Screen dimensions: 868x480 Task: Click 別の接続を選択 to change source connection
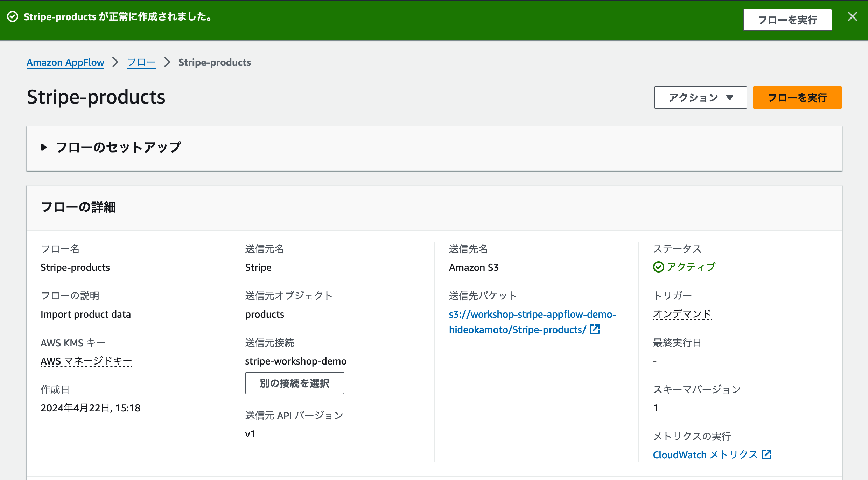294,383
